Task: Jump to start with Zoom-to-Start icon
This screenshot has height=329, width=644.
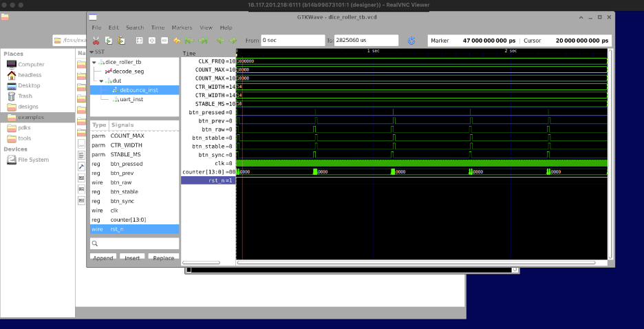Action: [189, 41]
